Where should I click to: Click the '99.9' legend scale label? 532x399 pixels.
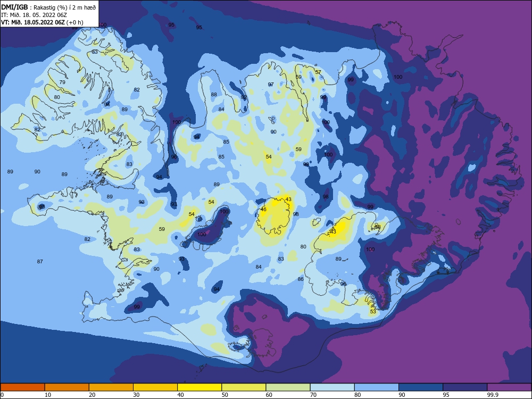493,395
